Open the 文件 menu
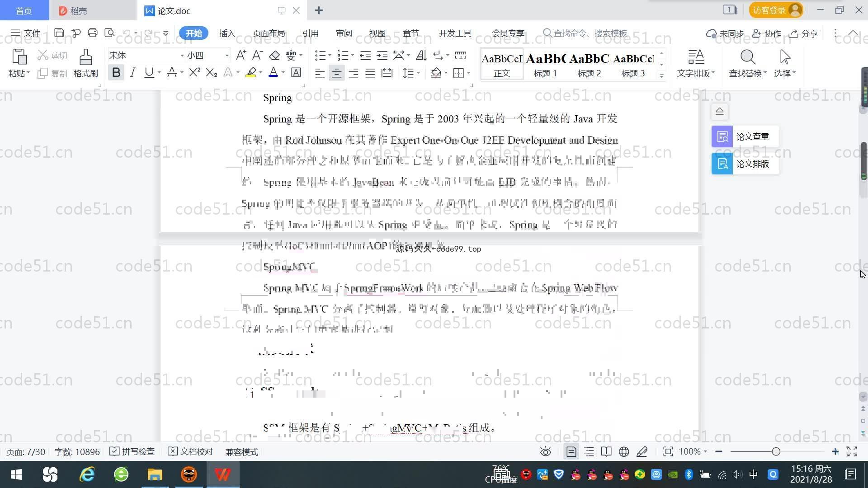 pyautogui.click(x=25, y=33)
